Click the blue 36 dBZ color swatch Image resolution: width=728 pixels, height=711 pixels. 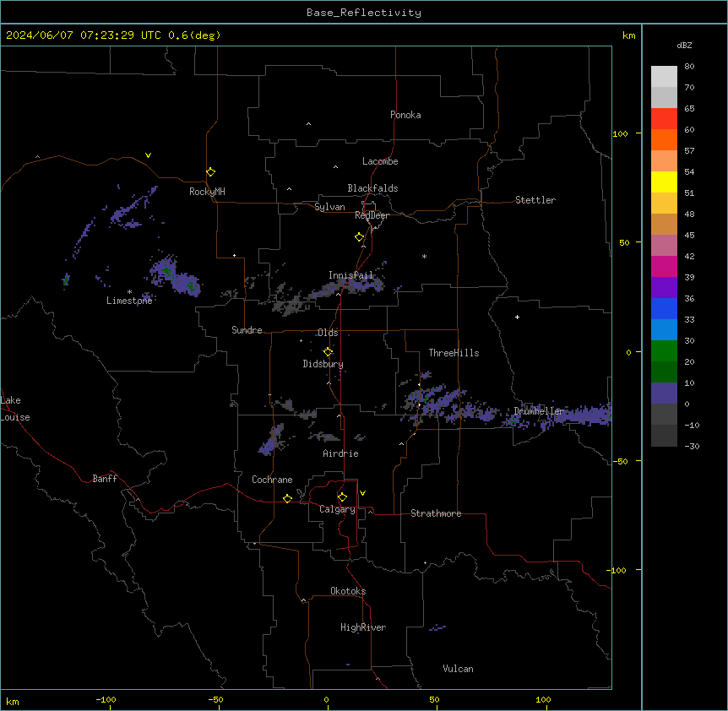(x=664, y=308)
